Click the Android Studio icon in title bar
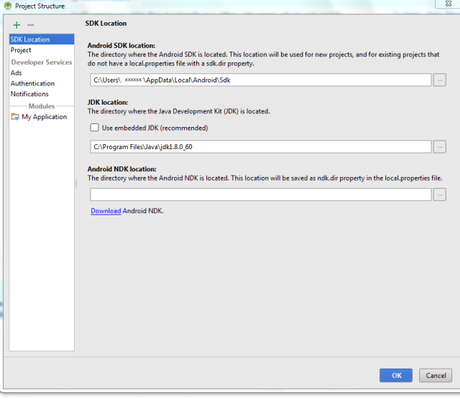 8,6
